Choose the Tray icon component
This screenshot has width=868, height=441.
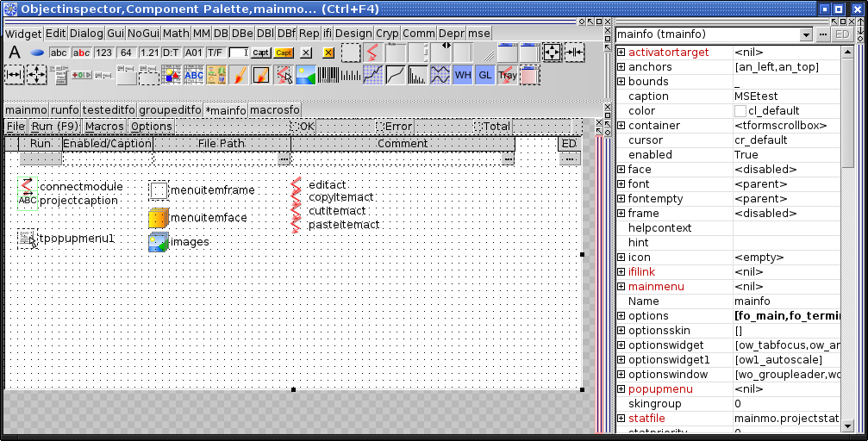tap(508, 75)
